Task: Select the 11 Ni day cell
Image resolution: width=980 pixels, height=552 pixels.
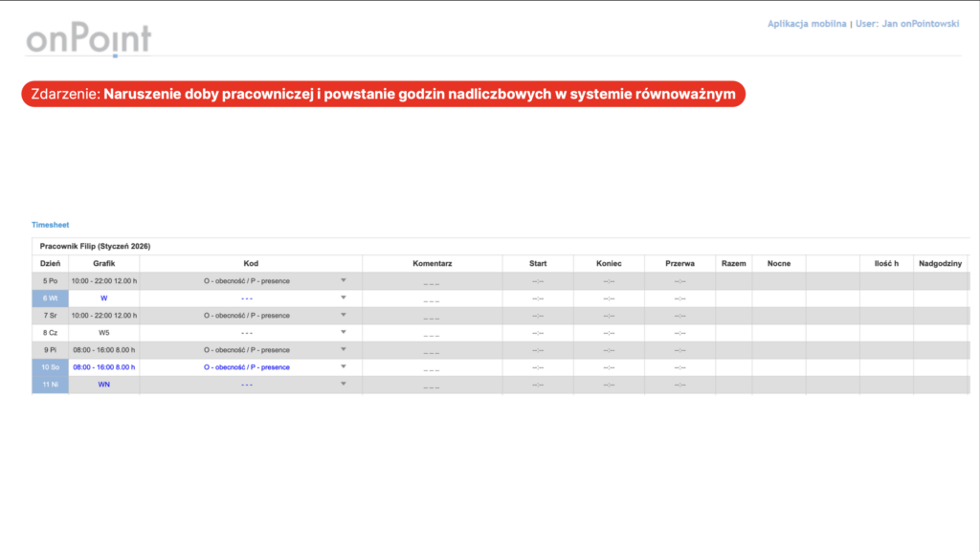Action: coord(50,385)
